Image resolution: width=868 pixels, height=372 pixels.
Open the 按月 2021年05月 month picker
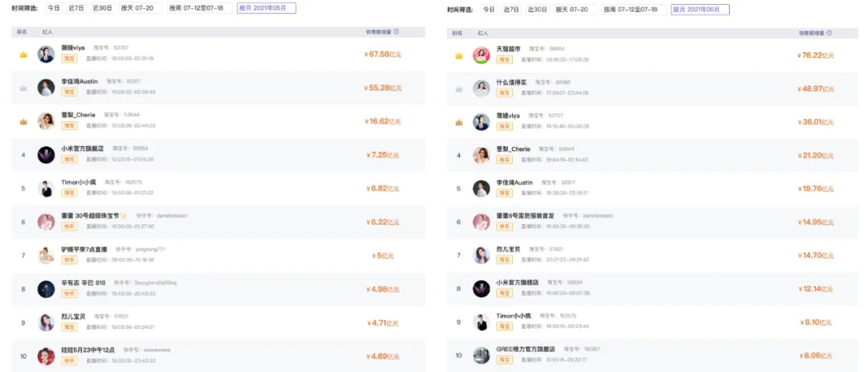(266, 8)
